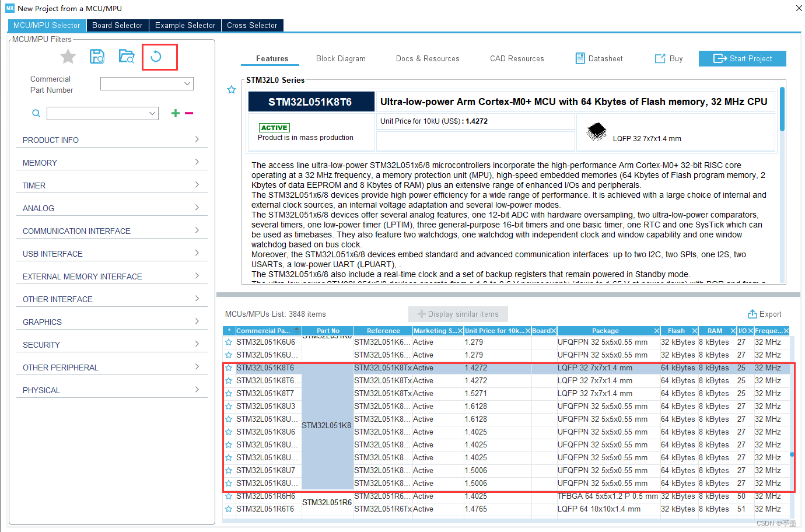Close the I/O column
Viewport: 805px width, 532px height.
pyautogui.click(x=751, y=331)
